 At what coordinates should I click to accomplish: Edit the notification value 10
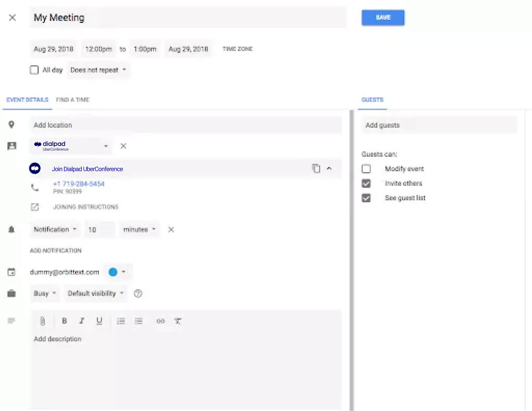(100, 230)
